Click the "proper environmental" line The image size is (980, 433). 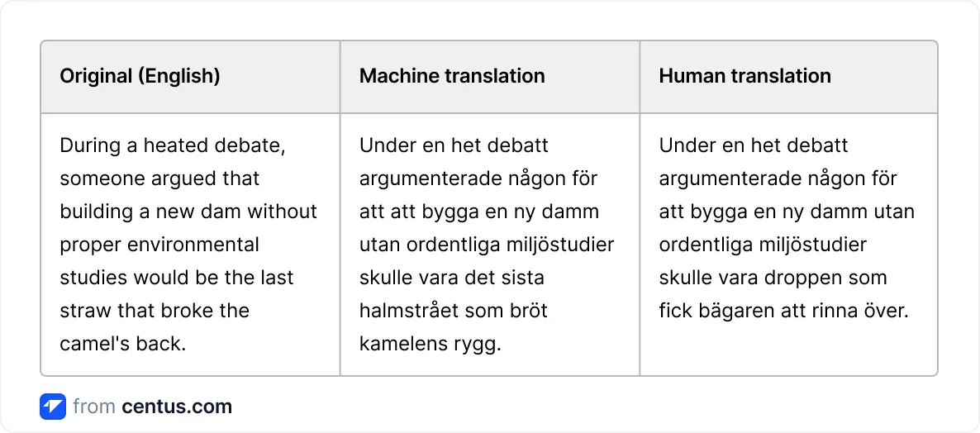[159, 245]
